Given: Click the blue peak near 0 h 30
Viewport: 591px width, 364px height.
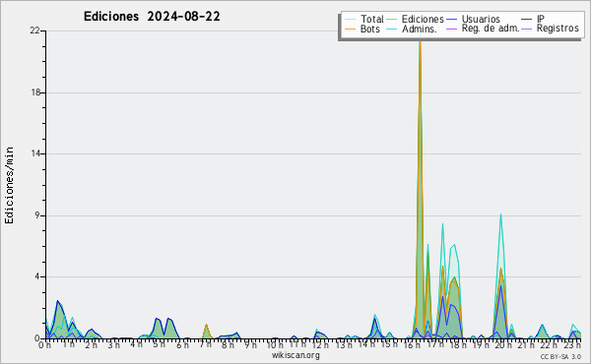Looking at the screenshot, I should 58,301.
